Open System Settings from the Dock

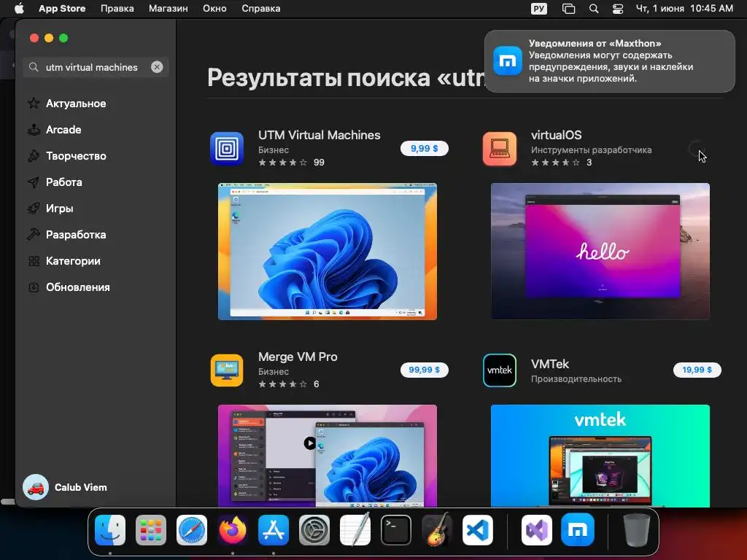(314, 530)
